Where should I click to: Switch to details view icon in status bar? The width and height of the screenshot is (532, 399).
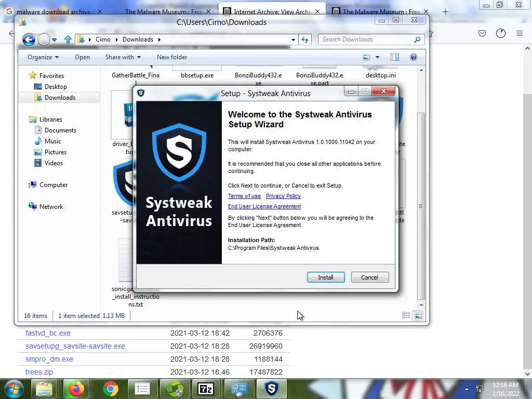(x=406, y=315)
